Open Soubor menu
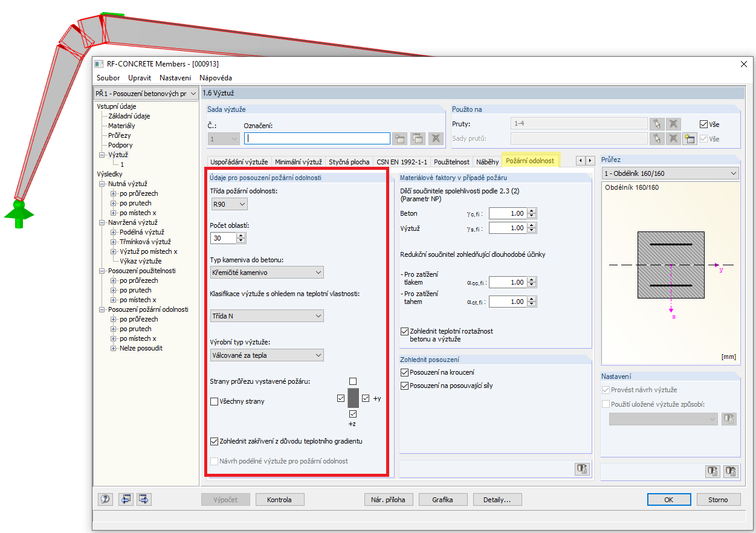Viewport: 756px width, 533px height. (108, 78)
